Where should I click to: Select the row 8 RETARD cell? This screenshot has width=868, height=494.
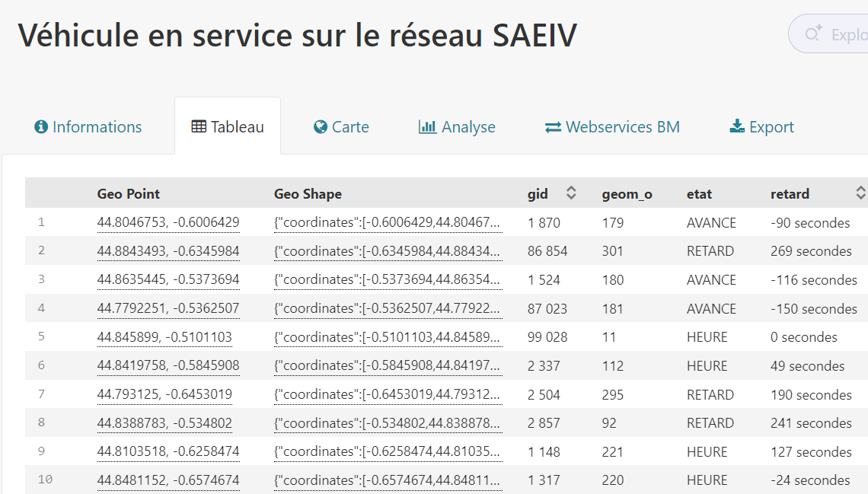coord(710,423)
